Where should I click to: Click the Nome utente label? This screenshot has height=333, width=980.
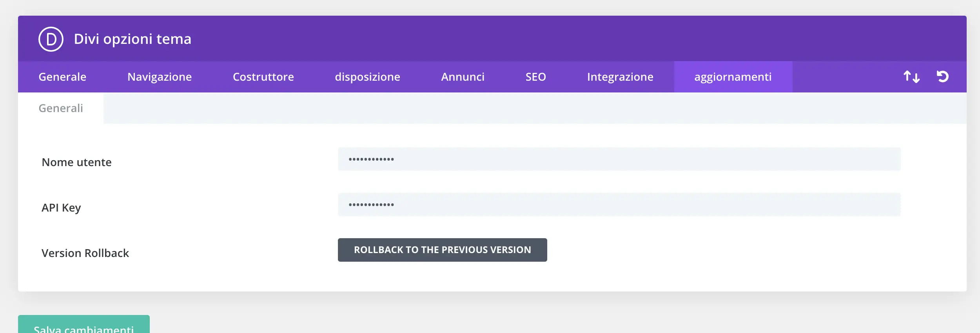pyautogui.click(x=76, y=162)
